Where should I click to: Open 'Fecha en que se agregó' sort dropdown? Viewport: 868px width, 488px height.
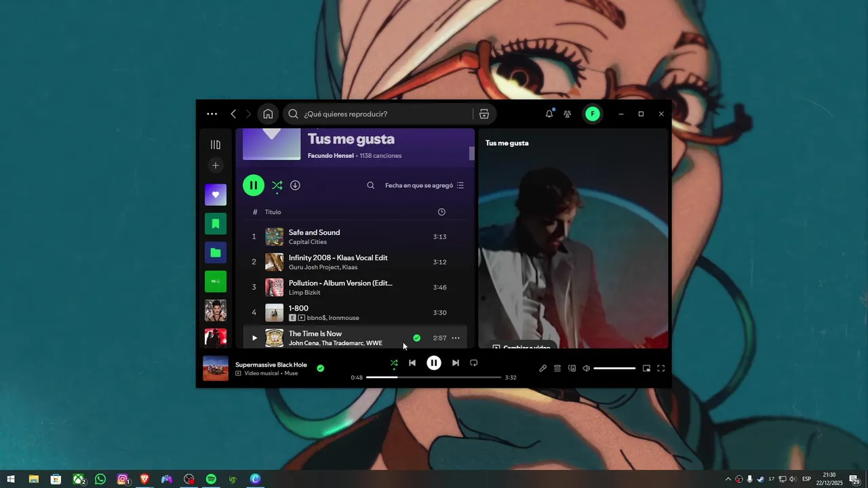(x=425, y=185)
